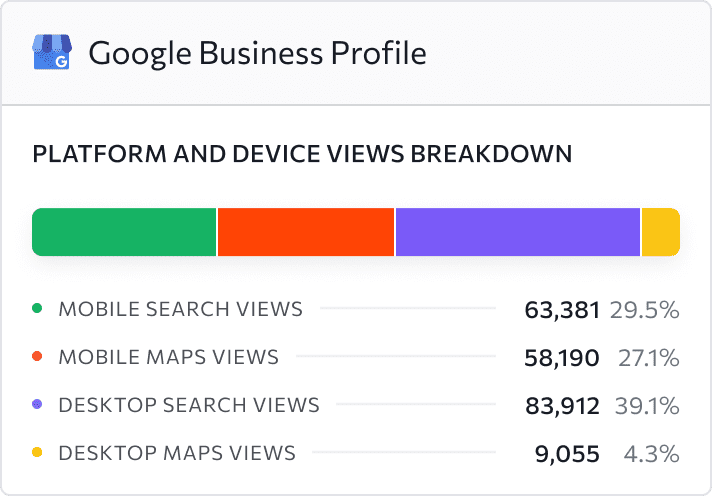712x496 pixels.
Task: Click the yellow Desktop Maps Views legend dot
Action: coord(37,452)
